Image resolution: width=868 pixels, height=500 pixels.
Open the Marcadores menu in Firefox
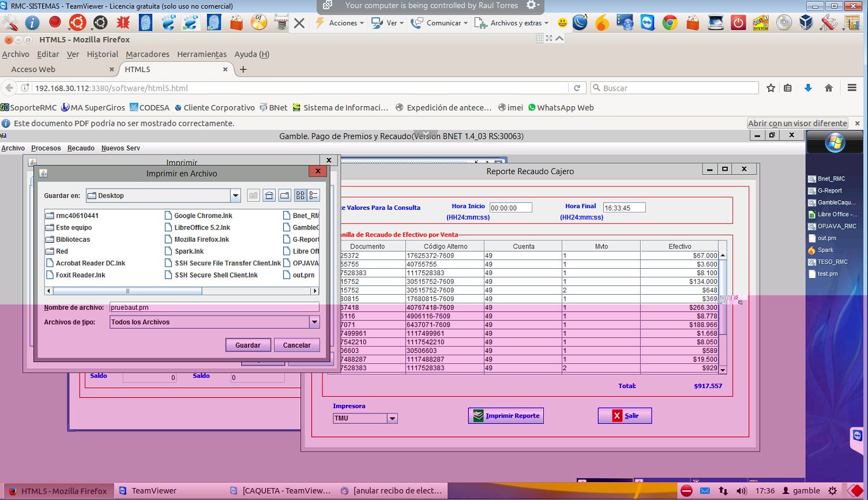tap(148, 54)
